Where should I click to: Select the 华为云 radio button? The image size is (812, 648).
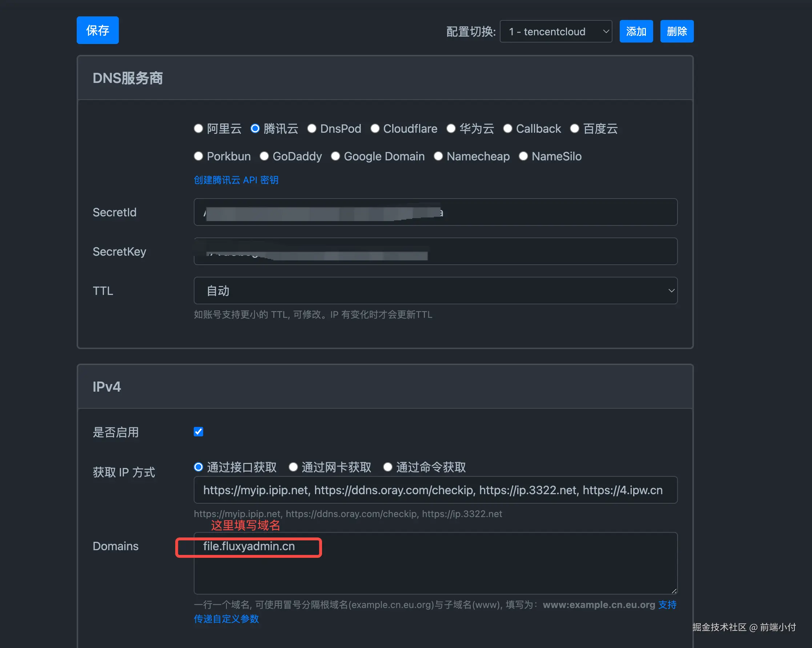pos(451,128)
